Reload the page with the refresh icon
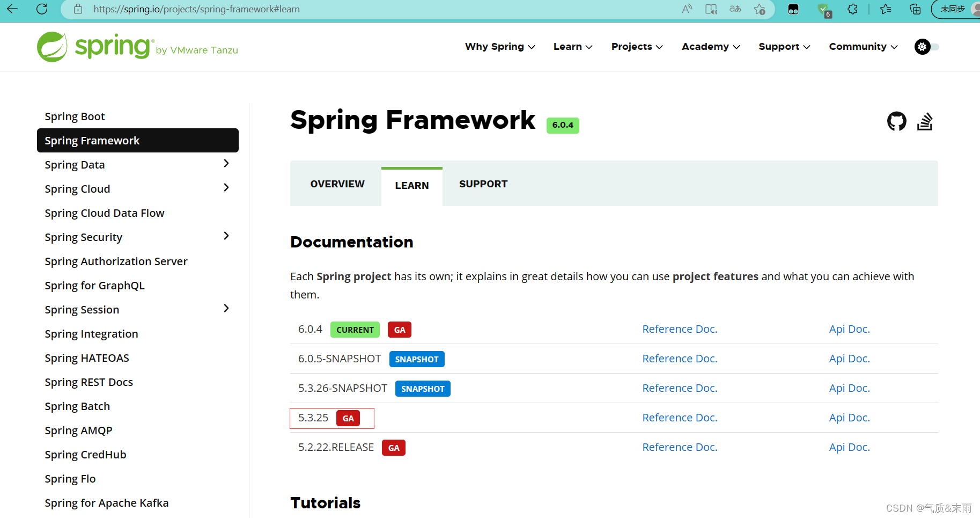980x518 pixels. click(42, 9)
